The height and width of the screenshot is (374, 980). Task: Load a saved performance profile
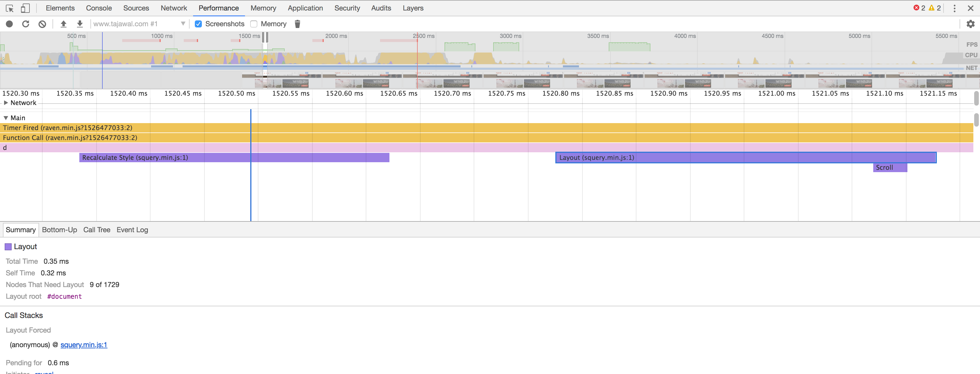click(63, 24)
